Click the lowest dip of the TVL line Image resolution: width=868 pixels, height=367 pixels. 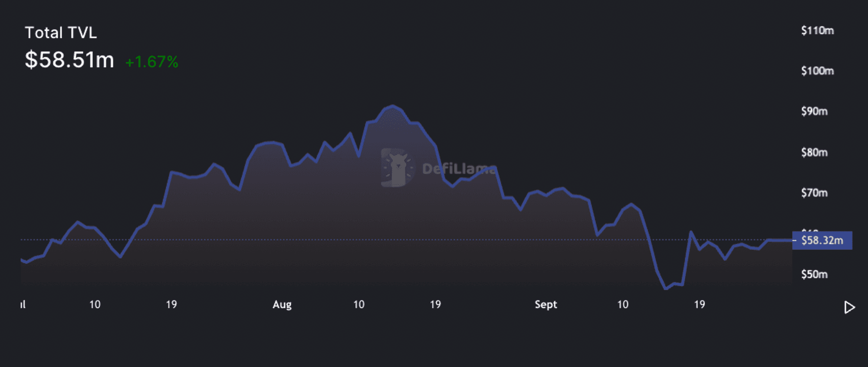[x=666, y=288]
